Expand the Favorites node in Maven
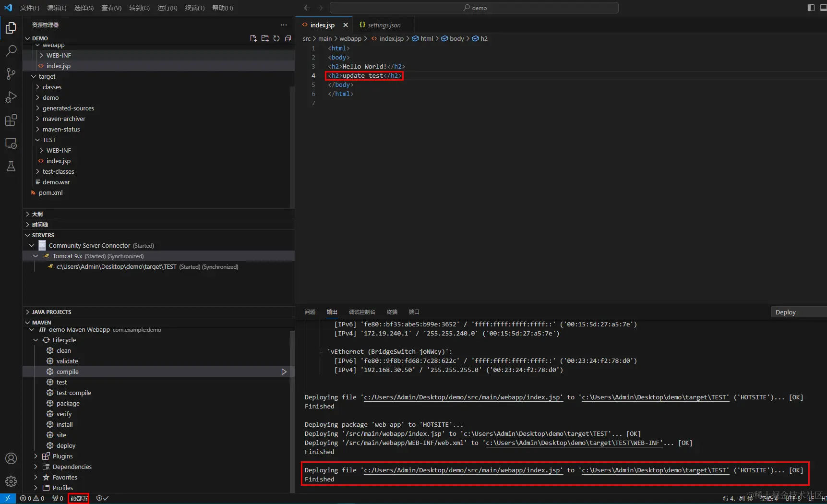 [36, 477]
